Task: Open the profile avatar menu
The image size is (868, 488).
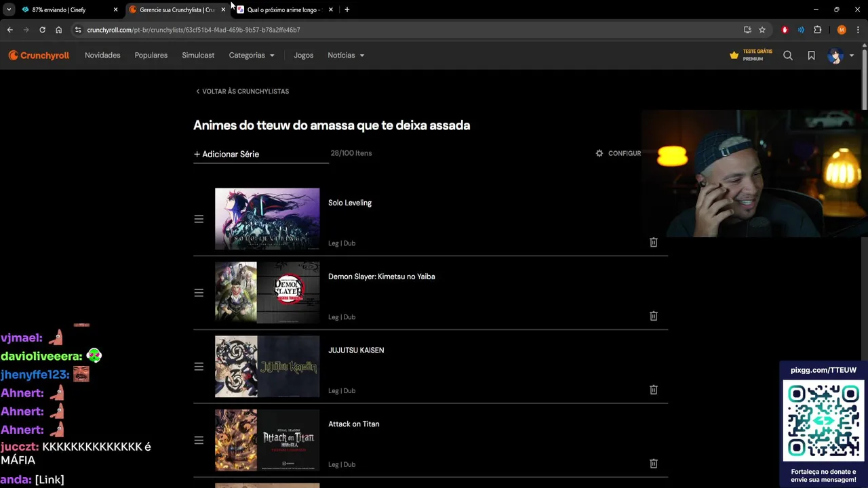Action: click(835, 56)
